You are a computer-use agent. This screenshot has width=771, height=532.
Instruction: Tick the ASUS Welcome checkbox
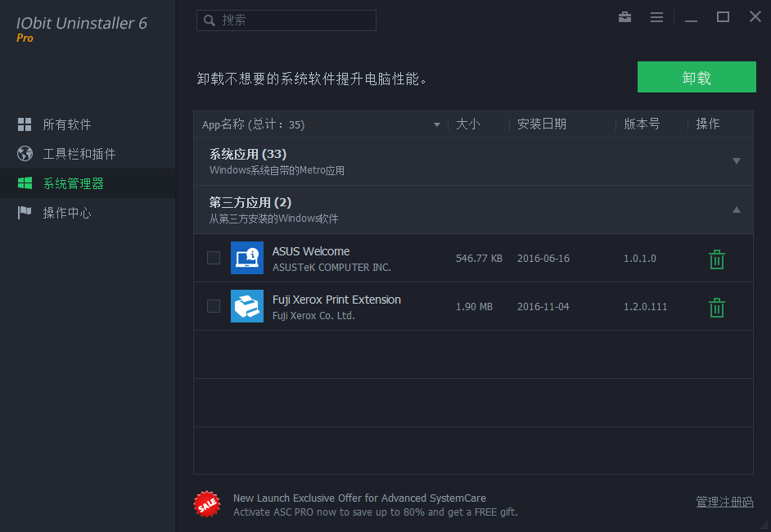click(x=214, y=258)
